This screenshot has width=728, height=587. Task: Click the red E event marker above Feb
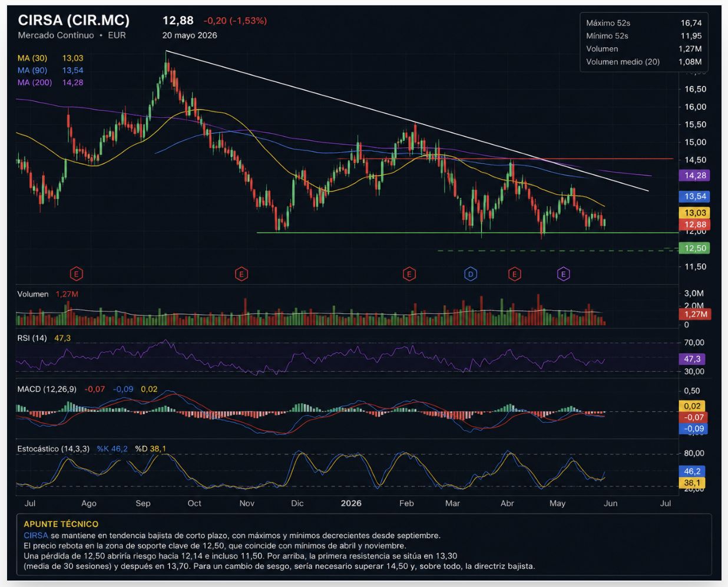pos(409,274)
